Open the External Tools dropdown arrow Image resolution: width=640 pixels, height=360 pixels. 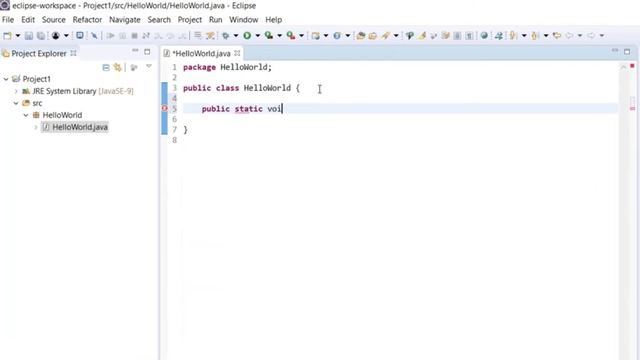tap(301, 36)
